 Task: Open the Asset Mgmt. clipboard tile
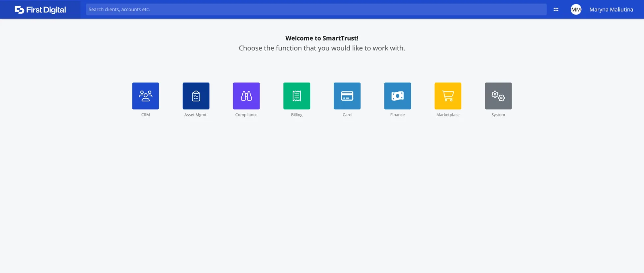[x=196, y=96]
